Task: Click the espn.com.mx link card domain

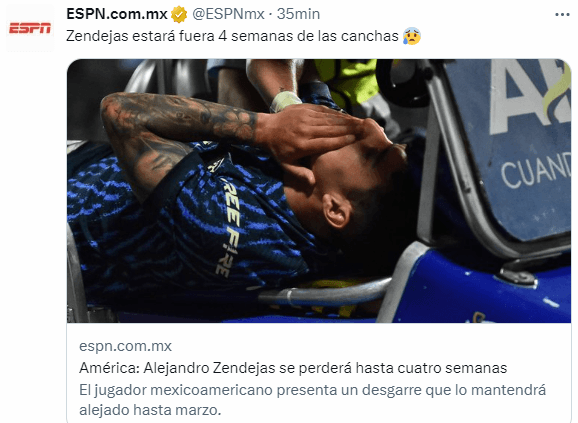Action: point(125,346)
